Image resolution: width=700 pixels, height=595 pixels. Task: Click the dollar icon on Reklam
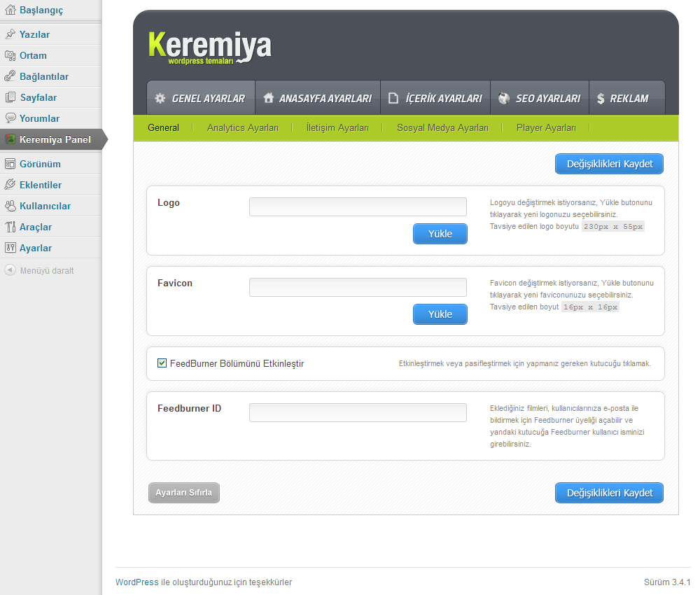click(x=601, y=98)
